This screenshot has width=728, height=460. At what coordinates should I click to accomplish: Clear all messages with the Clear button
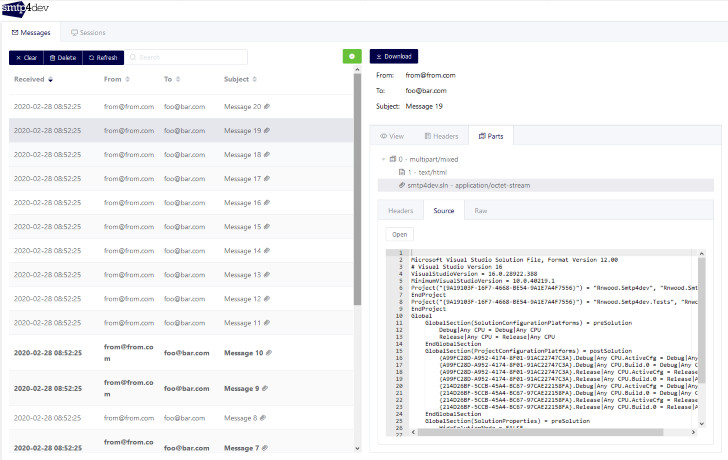pyautogui.click(x=26, y=58)
